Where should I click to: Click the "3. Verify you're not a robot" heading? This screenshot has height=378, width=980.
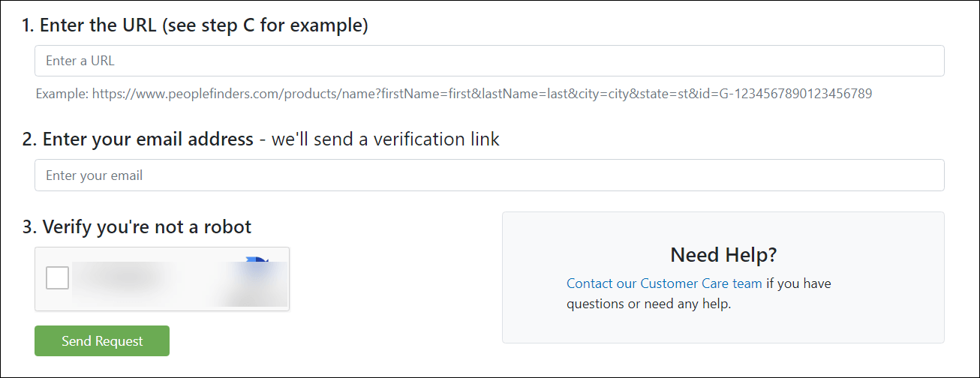point(137,226)
